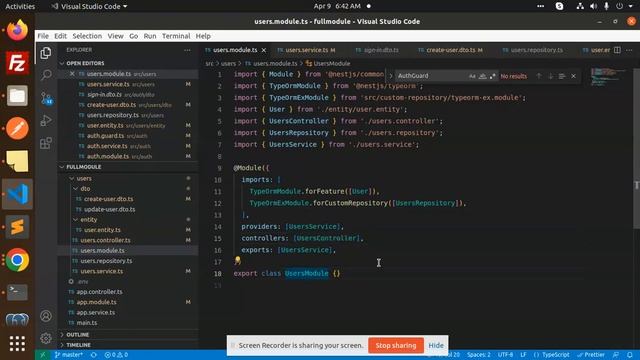The image size is (640, 360).
Task: Open the Search view in activity bar
Action: [x=46, y=75]
